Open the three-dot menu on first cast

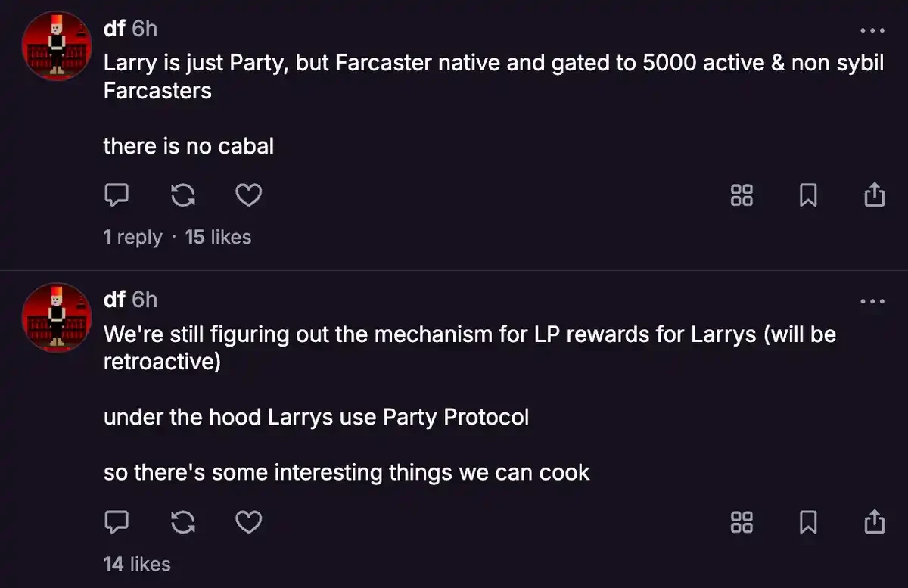tap(872, 31)
